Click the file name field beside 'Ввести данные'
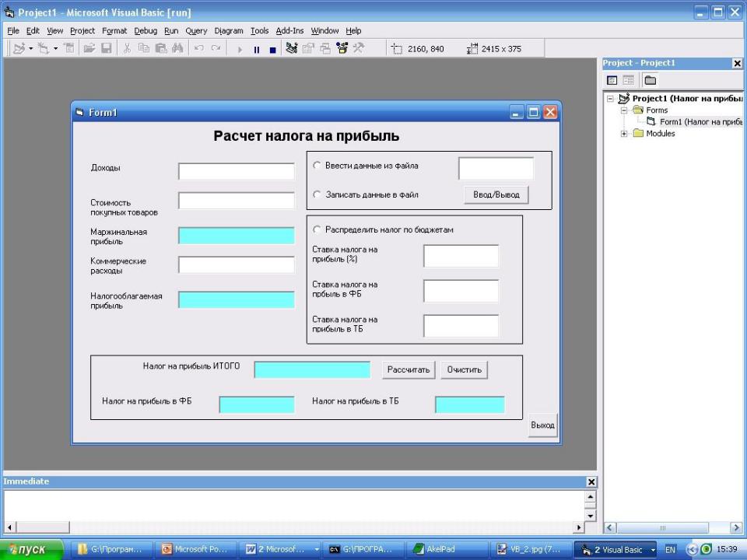The image size is (747, 560). (x=496, y=169)
